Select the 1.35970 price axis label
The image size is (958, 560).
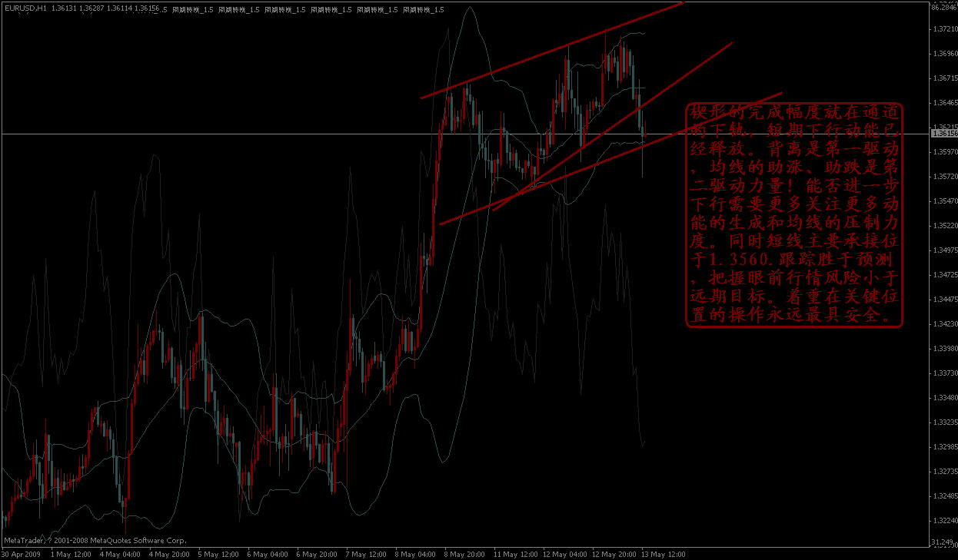click(944, 152)
